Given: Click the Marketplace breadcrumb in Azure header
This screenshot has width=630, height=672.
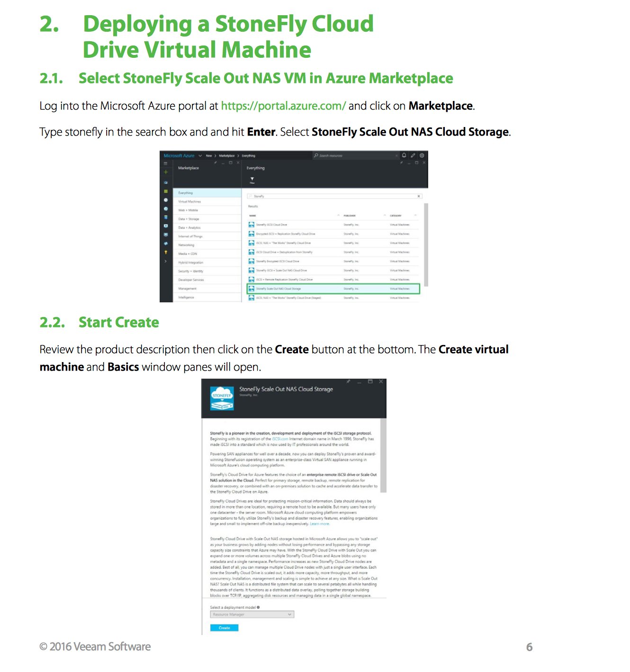Looking at the screenshot, I should 226,155.
